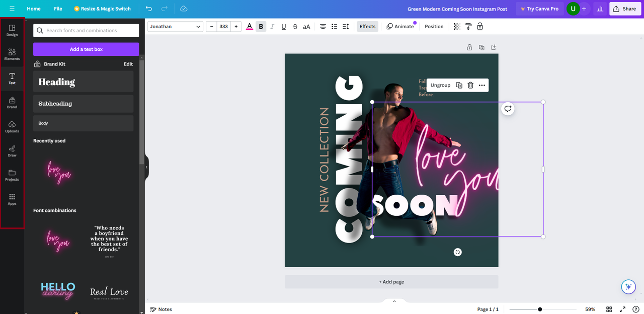
Task: Click the search fonts and combinations field
Action: pos(86,30)
